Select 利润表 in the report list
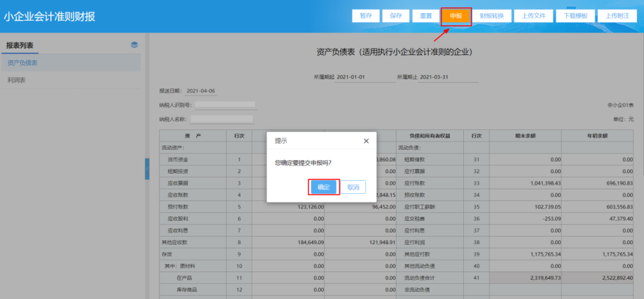644x299 pixels. click(x=70, y=80)
